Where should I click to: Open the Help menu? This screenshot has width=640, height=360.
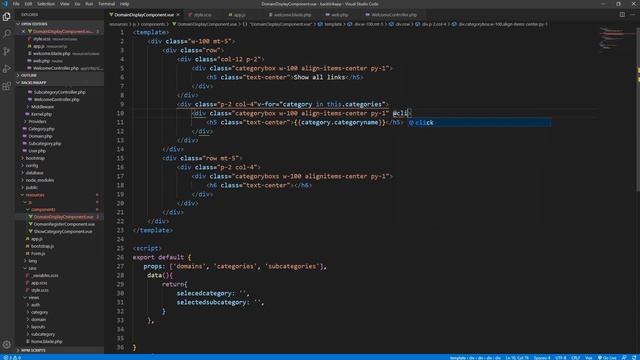coord(124,4)
